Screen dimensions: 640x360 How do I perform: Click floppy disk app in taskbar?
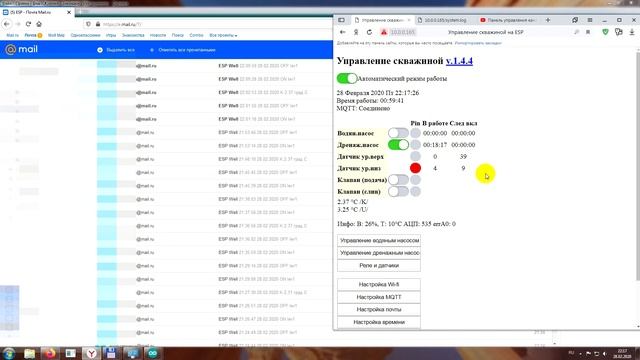coord(111,353)
